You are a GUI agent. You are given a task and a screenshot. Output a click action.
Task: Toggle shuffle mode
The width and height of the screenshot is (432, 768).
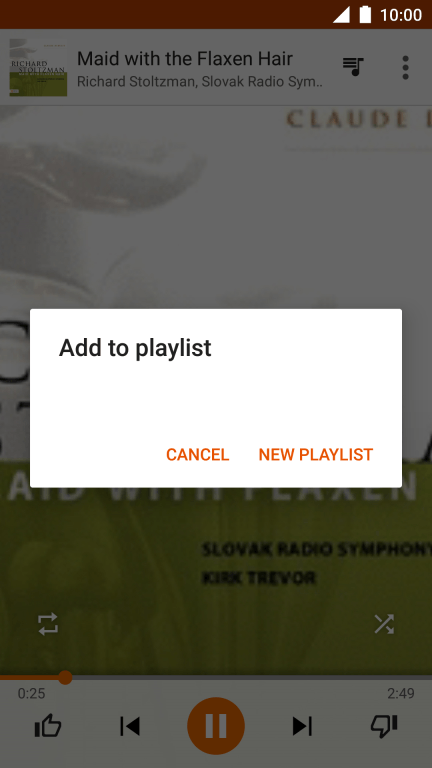coord(384,624)
